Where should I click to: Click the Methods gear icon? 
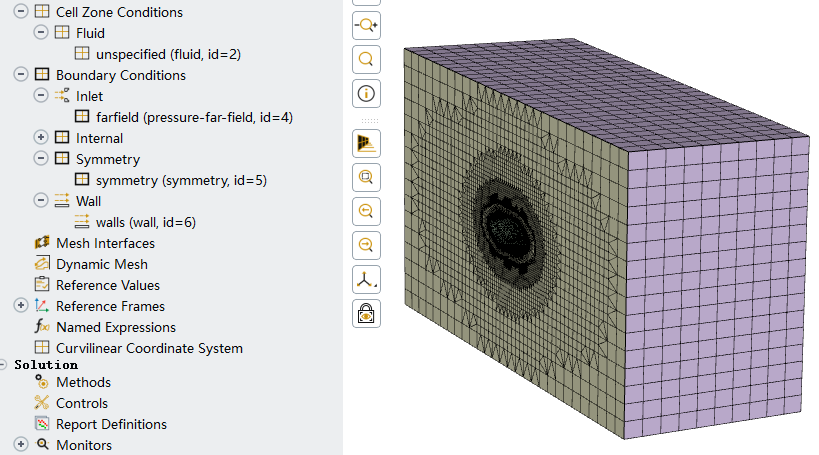(42, 382)
